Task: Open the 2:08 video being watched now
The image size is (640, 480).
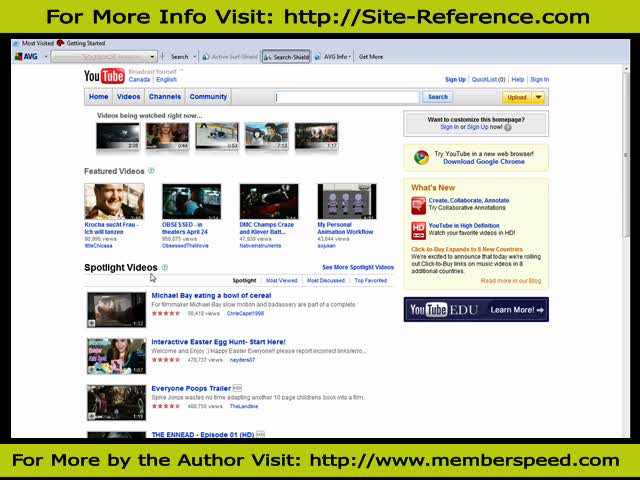Action: 118,136
